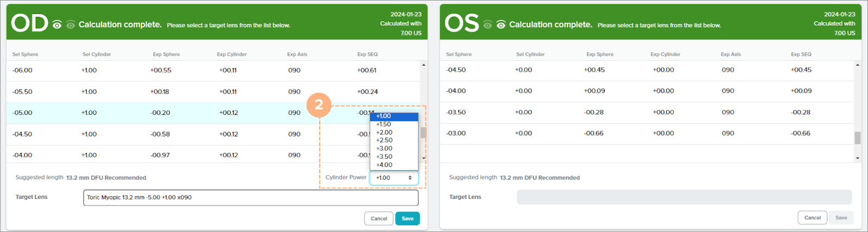Click the second eye icon in OD header
The height and width of the screenshot is (232, 868).
[70, 25]
